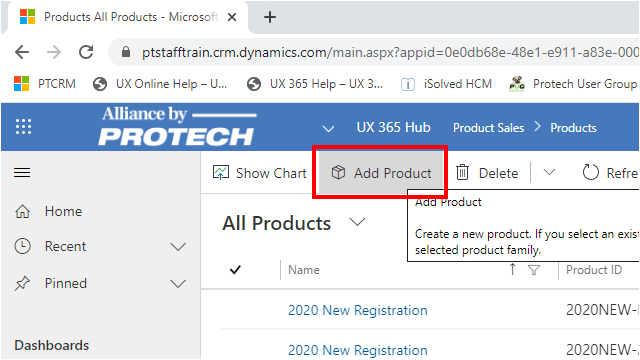Screen dimensions: 640x360
Task: Toggle the select-all checkmark column header
Action: point(236,270)
